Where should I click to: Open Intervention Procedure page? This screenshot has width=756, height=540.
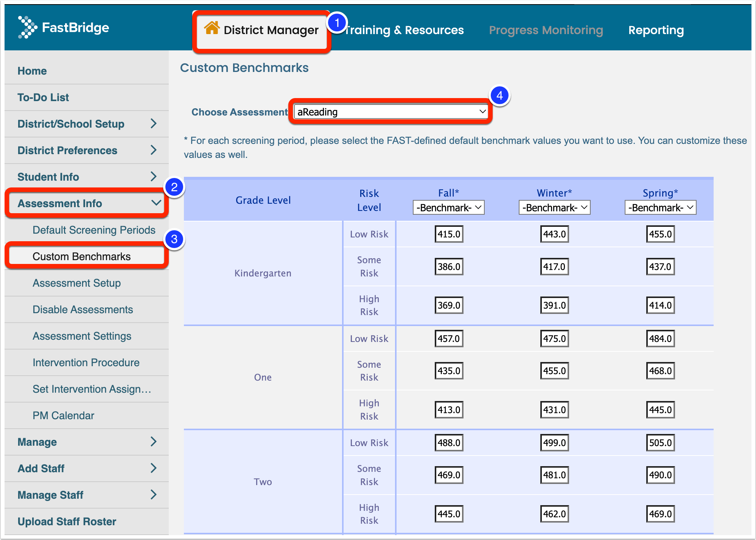point(86,362)
